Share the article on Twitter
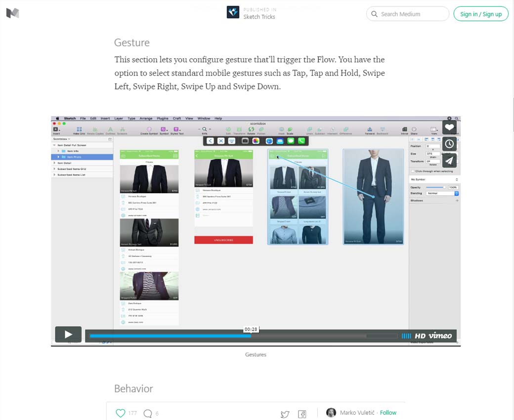Image resolution: width=514 pixels, height=420 pixels. point(285,414)
